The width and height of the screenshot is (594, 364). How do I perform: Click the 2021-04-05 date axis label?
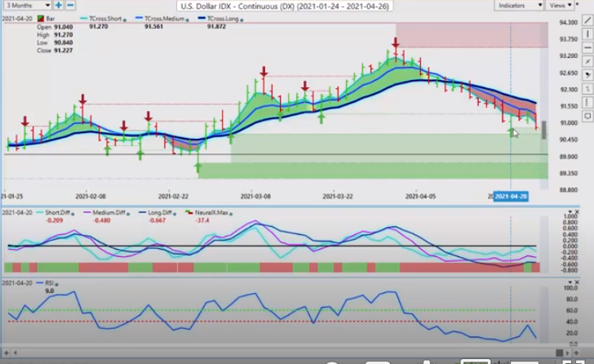[420, 196]
